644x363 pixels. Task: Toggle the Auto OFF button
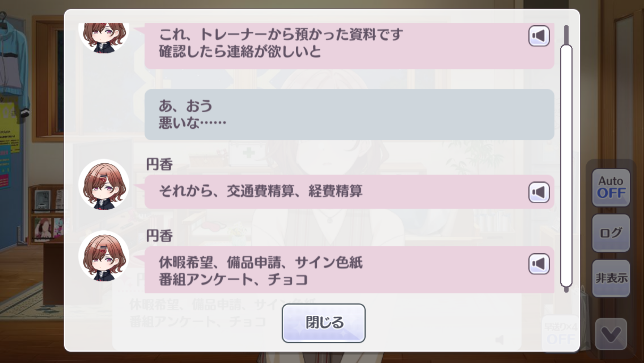[611, 187]
